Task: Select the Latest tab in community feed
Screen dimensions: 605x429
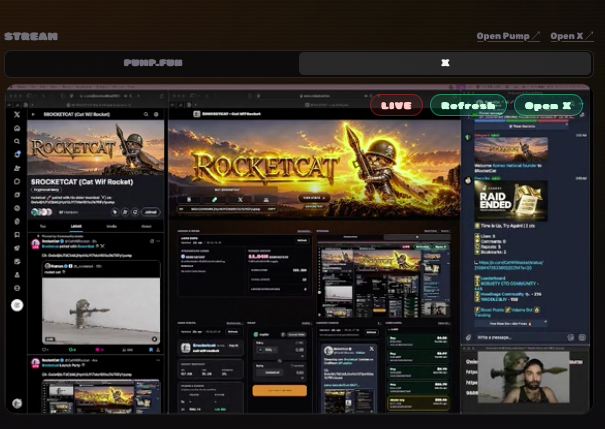Action: (x=76, y=226)
